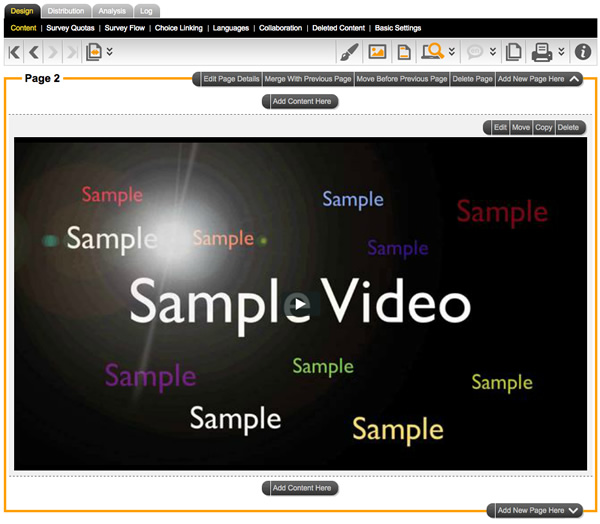Open the Analysis tab
Viewport: 600px width, 524px height.
pos(112,10)
